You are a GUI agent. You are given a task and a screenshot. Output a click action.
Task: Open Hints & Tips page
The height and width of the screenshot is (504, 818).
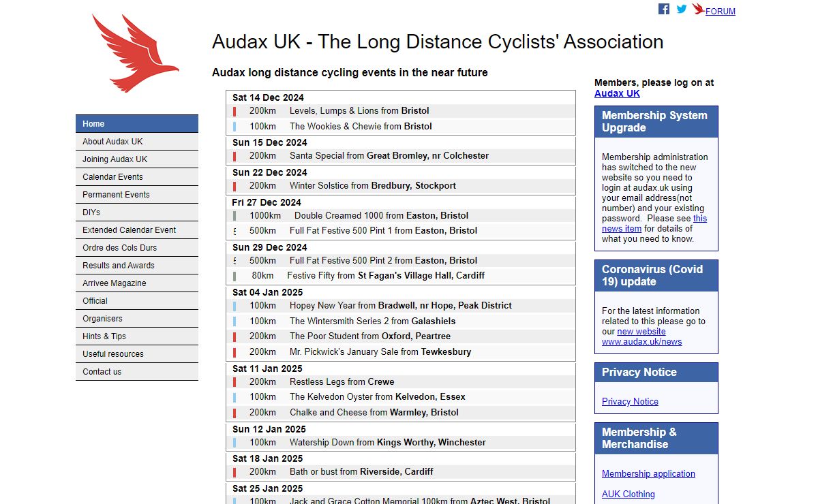coord(137,336)
